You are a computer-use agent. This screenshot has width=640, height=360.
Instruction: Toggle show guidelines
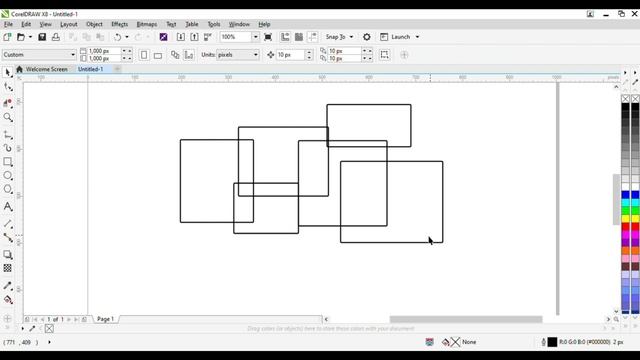tap(313, 37)
